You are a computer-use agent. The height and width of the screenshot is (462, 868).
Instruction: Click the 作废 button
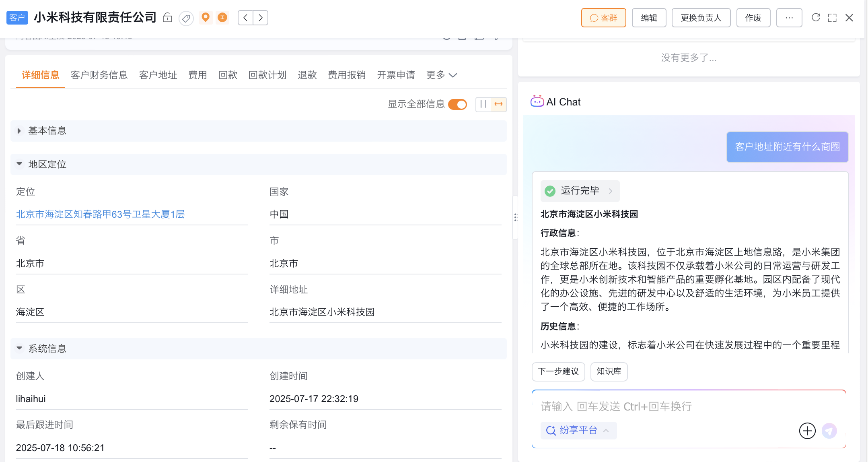(x=753, y=18)
